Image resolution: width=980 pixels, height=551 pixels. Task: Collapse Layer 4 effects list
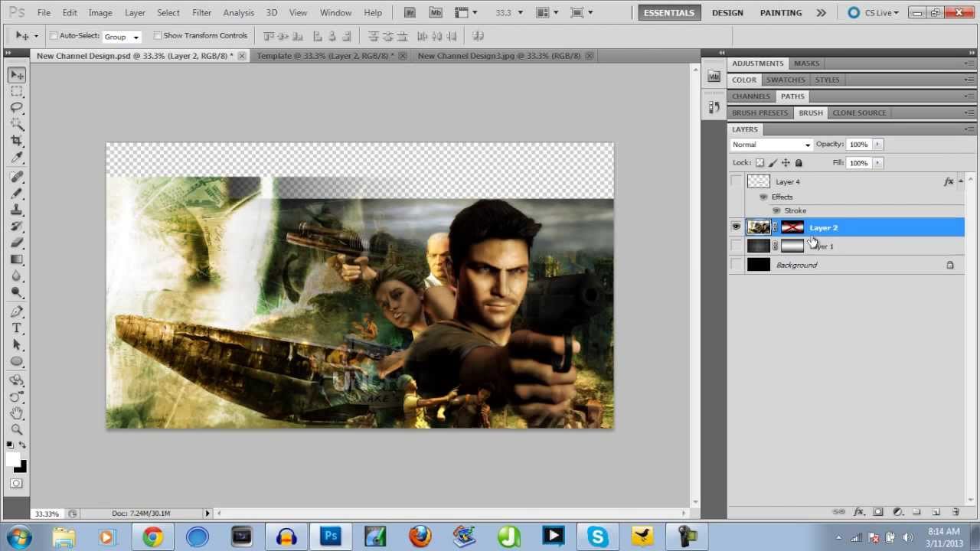[961, 181]
